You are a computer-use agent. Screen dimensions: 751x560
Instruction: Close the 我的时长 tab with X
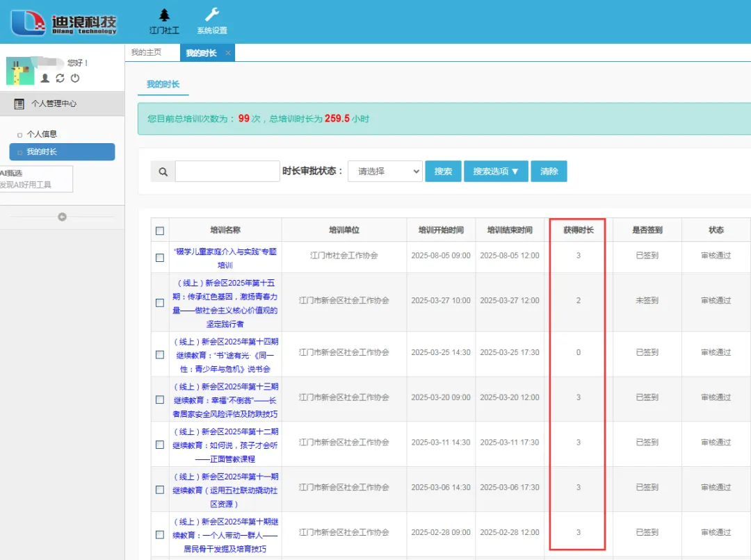[228, 53]
